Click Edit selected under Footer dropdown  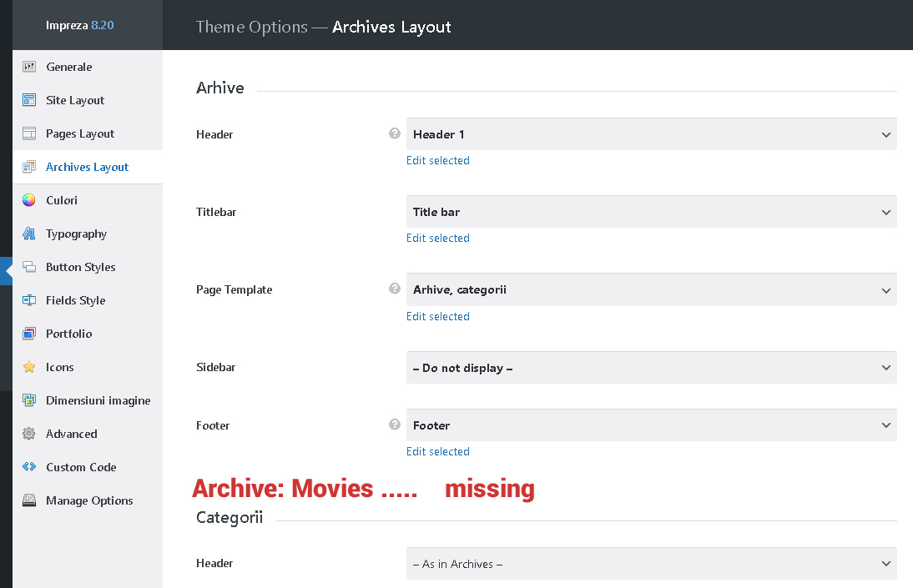point(438,451)
